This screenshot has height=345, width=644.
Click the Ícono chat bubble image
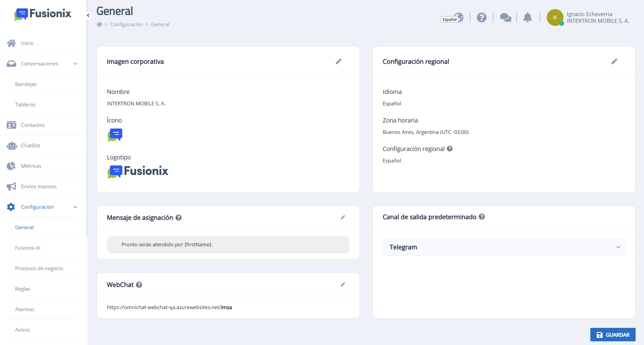(x=115, y=135)
